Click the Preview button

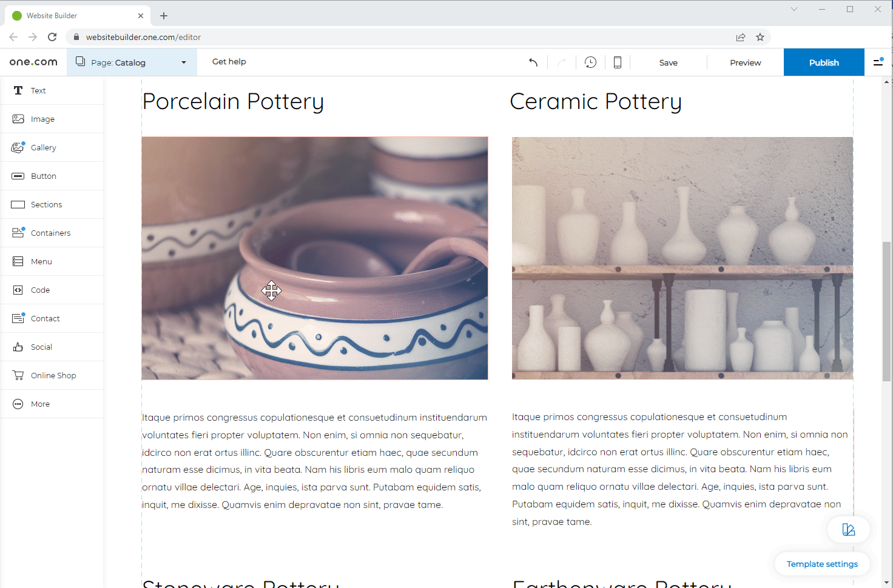[745, 62]
